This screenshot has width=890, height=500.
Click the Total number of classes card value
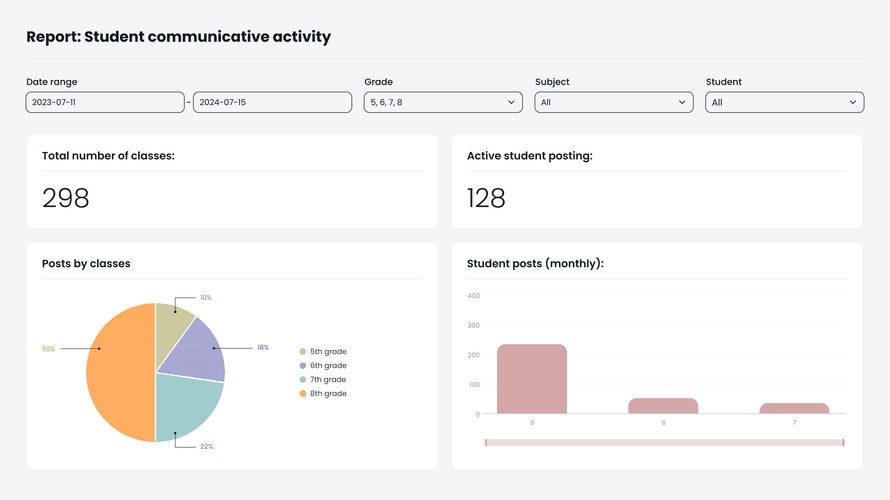[x=66, y=198]
